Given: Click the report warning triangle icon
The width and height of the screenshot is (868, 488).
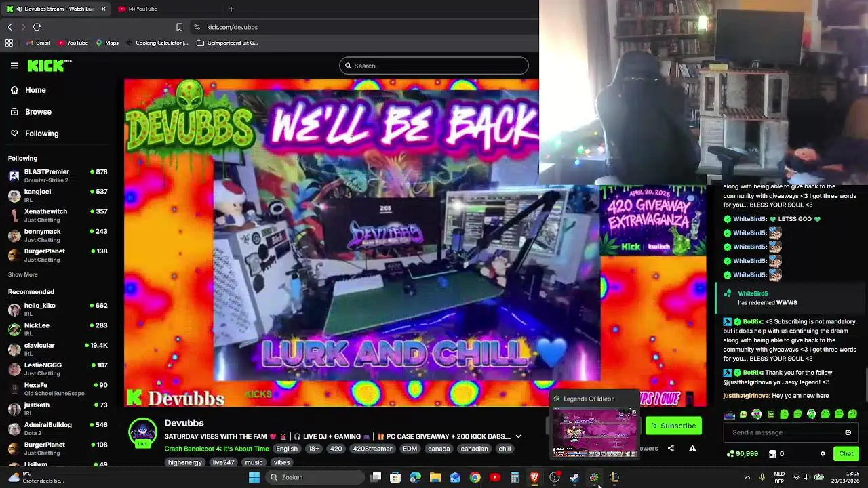Looking at the screenshot, I should [692, 448].
